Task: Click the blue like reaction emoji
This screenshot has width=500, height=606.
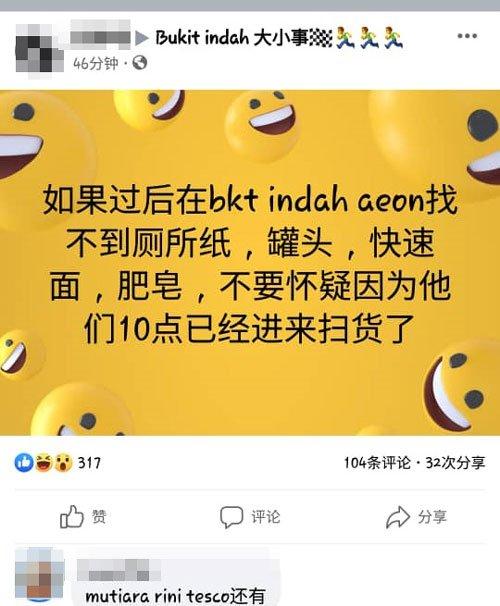Action: [x=24, y=462]
